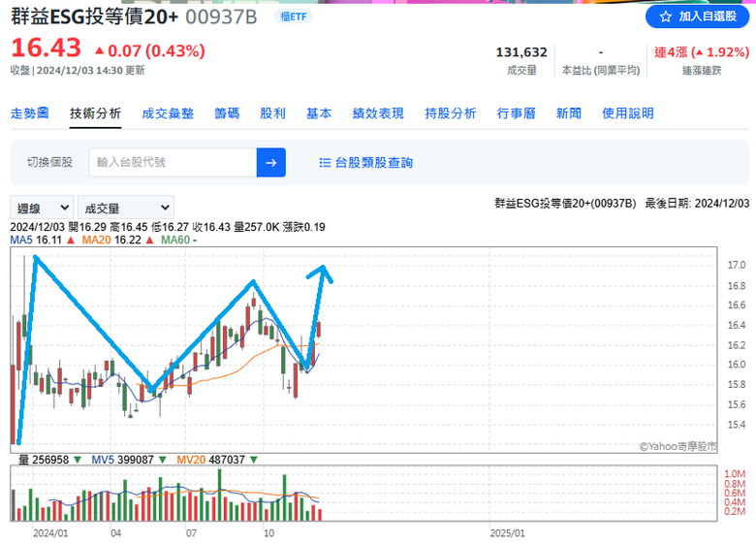The width and height of the screenshot is (756, 544).
Task: Open the 週線 period dropdown
Action: [x=42, y=208]
